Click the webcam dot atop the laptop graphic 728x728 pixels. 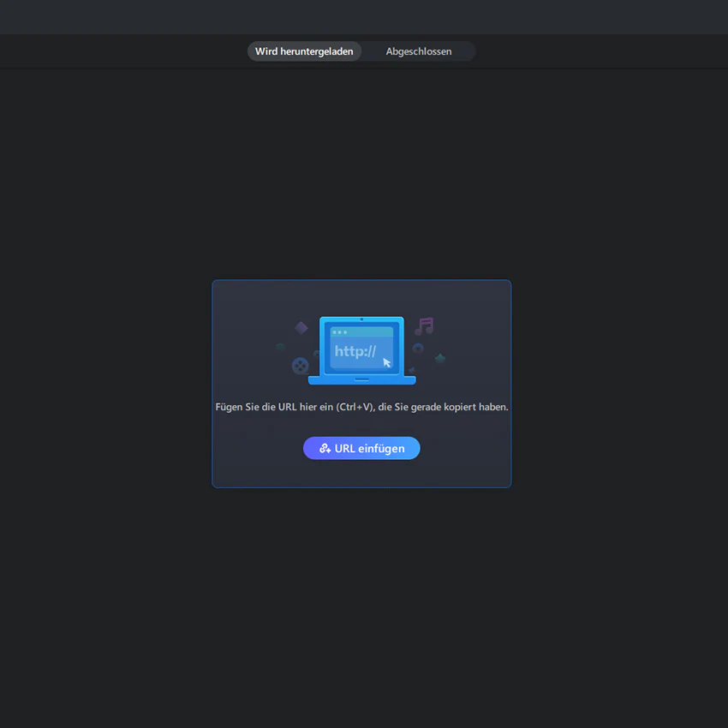coord(361,319)
